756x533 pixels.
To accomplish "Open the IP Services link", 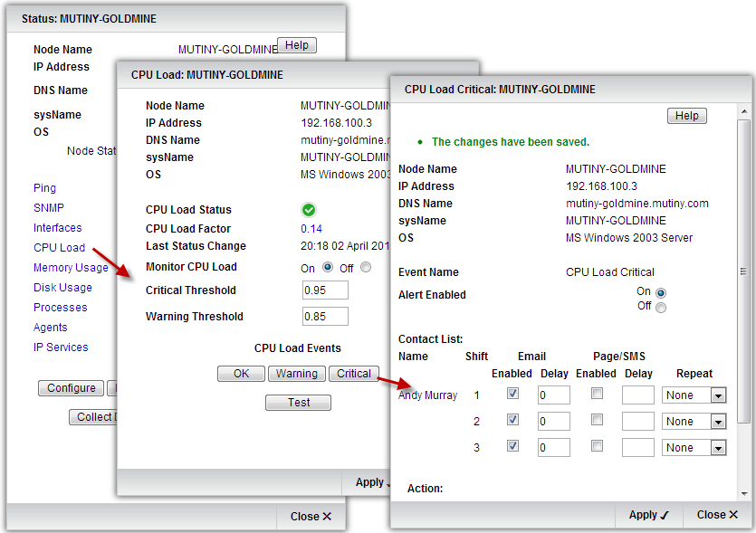I will 61,347.
